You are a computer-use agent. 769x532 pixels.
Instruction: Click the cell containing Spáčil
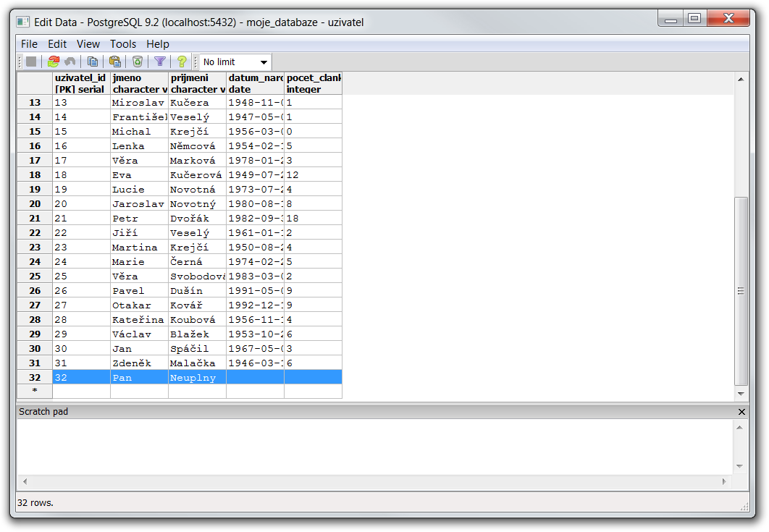point(197,348)
